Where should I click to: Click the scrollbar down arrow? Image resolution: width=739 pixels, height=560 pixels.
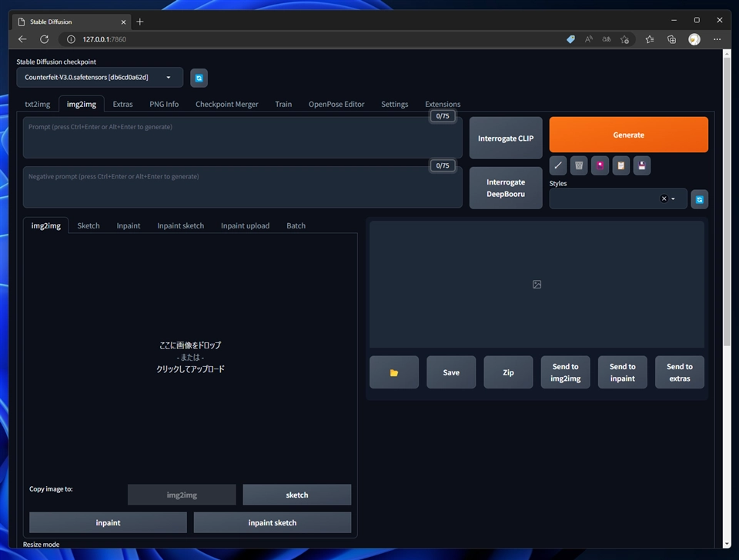pyautogui.click(x=726, y=544)
